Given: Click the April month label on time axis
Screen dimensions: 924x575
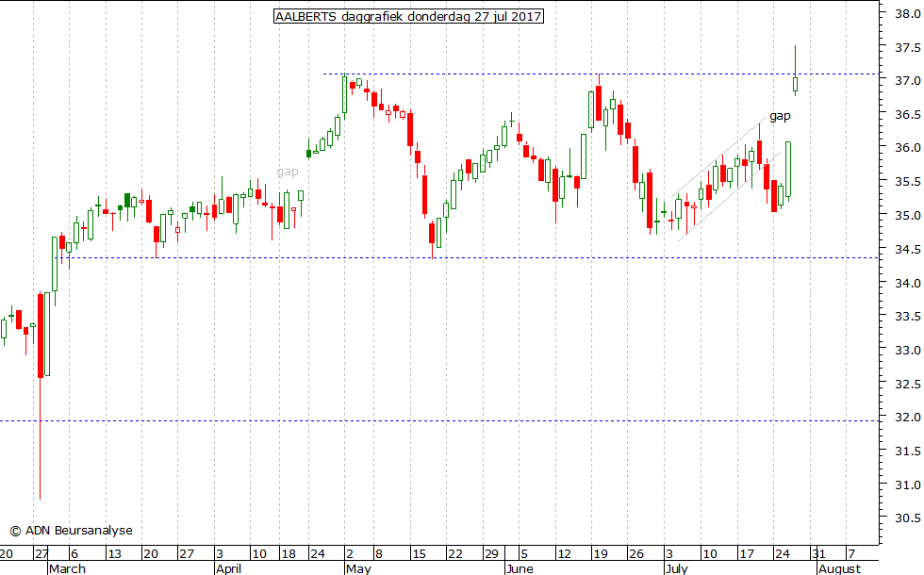Looking at the screenshot, I should coord(228,568).
